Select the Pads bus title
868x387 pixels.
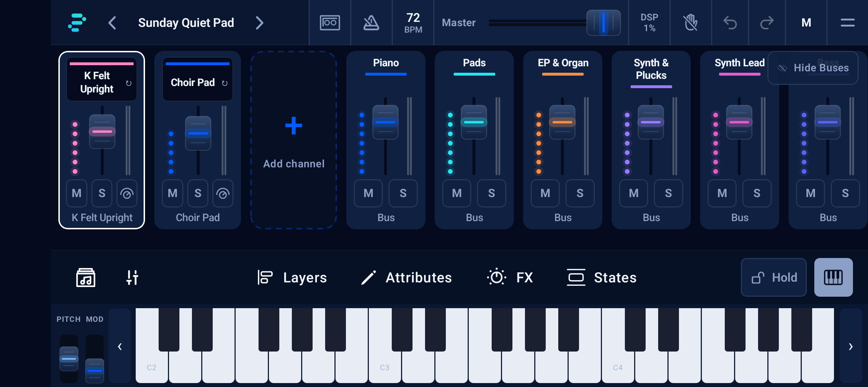click(474, 63)
